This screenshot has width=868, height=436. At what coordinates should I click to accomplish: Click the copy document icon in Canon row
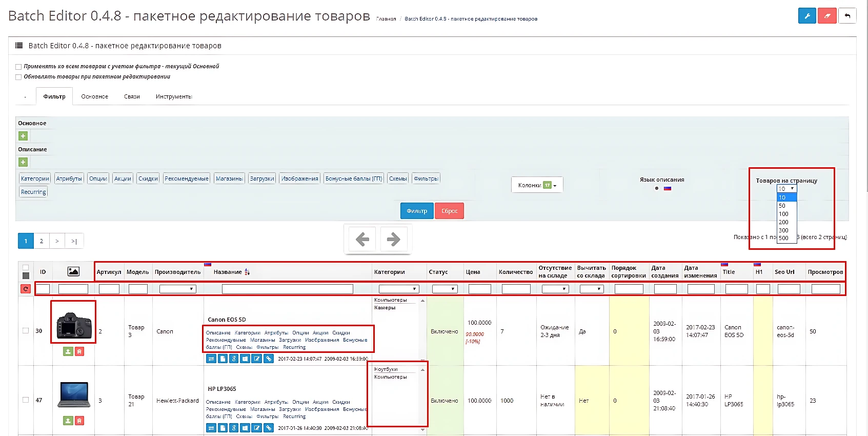click(x=223, y=359)
